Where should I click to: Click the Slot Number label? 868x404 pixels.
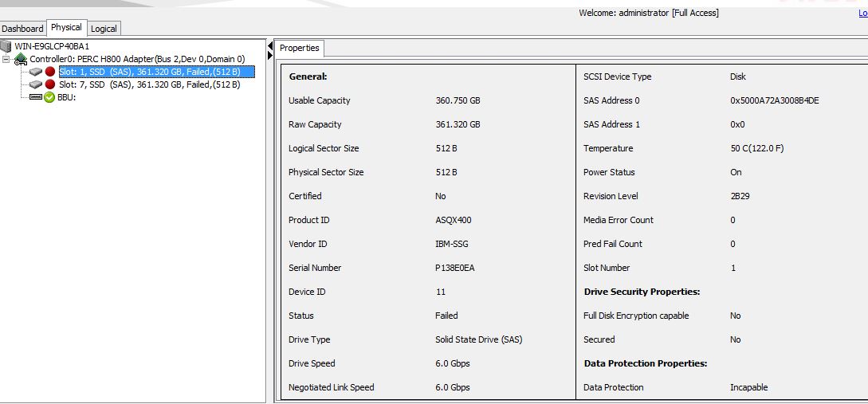[x=607, y=268]
